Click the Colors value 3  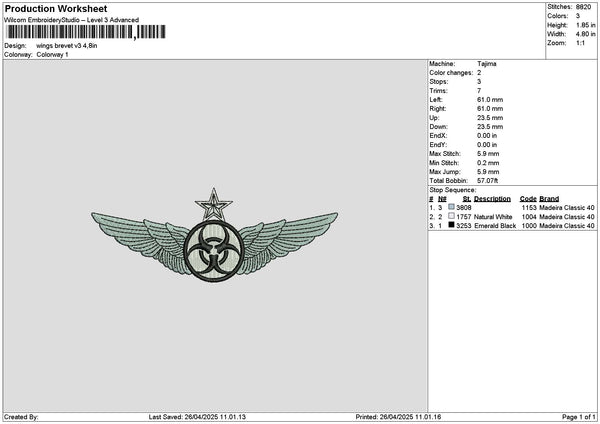click(x=578, y=16)
